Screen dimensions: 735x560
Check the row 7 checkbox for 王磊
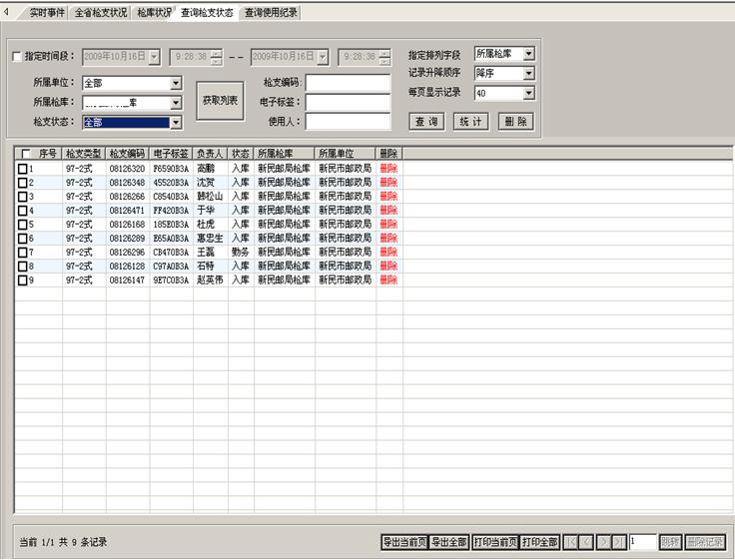click(22, 253)
